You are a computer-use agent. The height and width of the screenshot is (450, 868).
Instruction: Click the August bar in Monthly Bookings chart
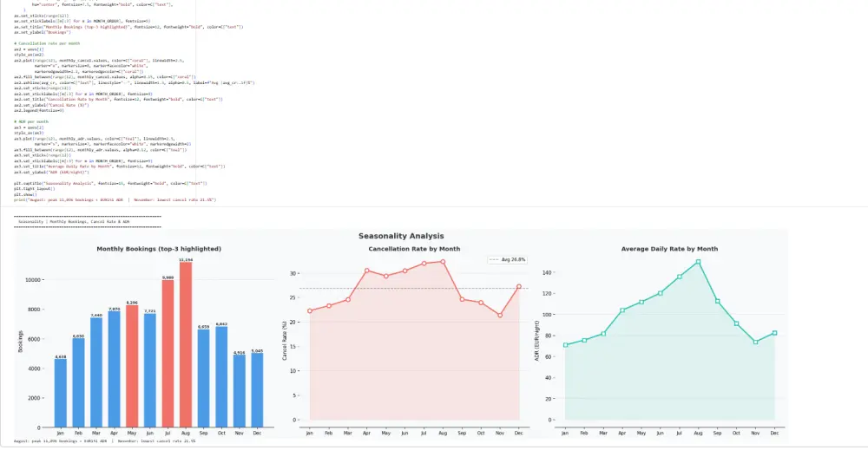click(186, 345)
